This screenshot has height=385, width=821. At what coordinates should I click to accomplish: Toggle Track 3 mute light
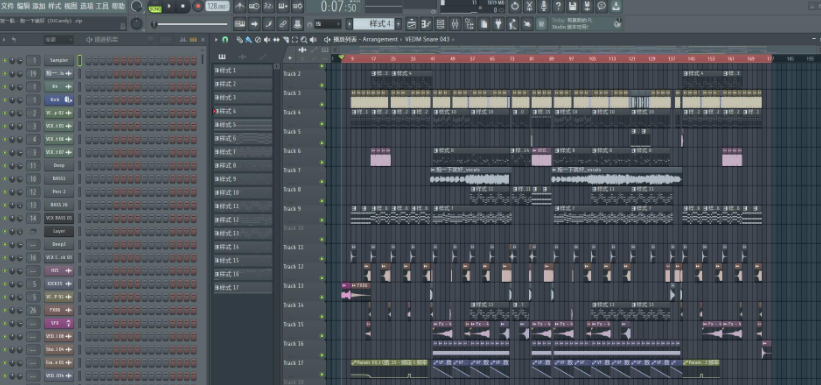322,105
